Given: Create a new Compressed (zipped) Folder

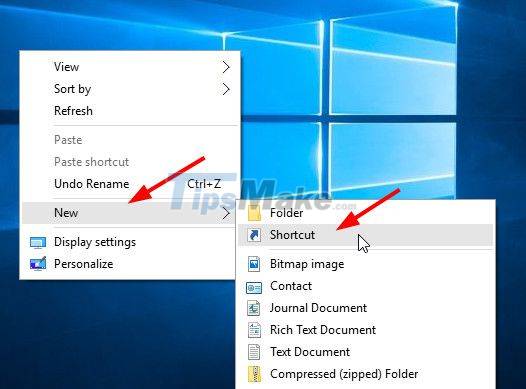Looking at the screenshot, I should click(x=365, y=374).
